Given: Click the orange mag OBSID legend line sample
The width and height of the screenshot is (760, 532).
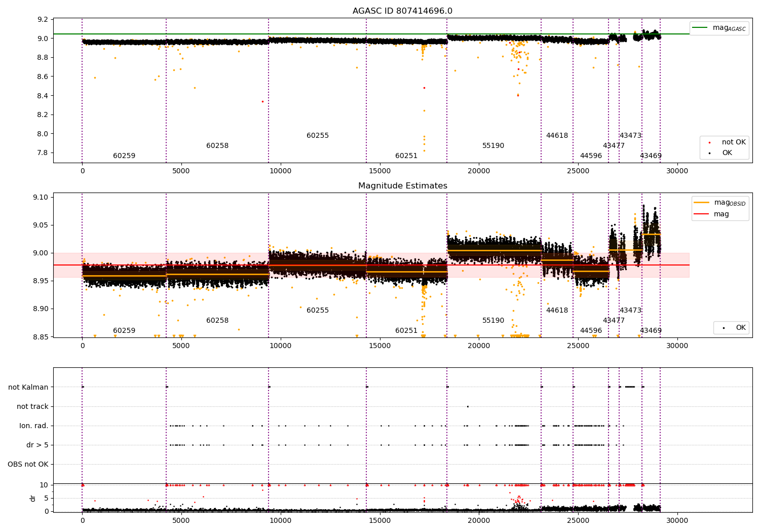Looking at the screenshot, I should click(701, 202).
